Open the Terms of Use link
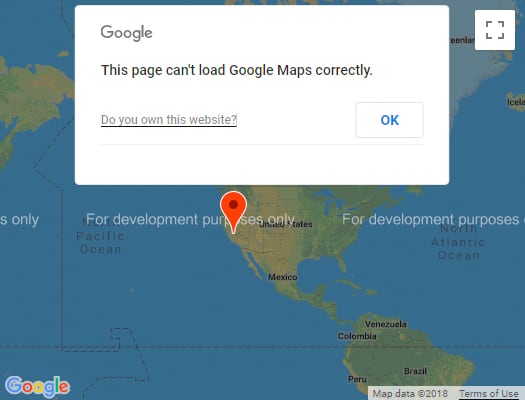 pyautogui.click(x=489, y=394)
